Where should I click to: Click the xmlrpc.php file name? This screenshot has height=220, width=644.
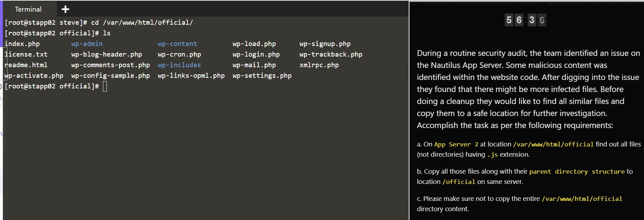click(319, 65)
